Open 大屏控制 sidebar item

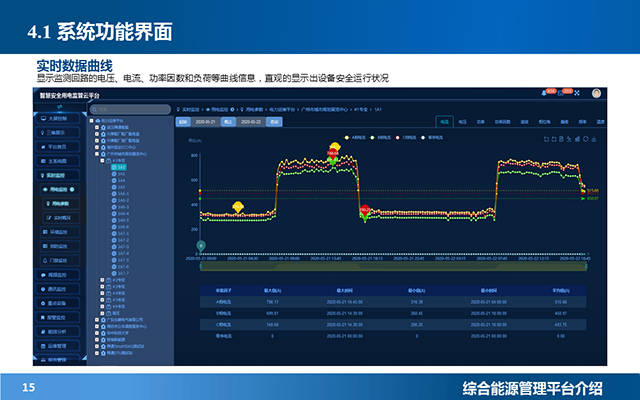coord(58,118)
